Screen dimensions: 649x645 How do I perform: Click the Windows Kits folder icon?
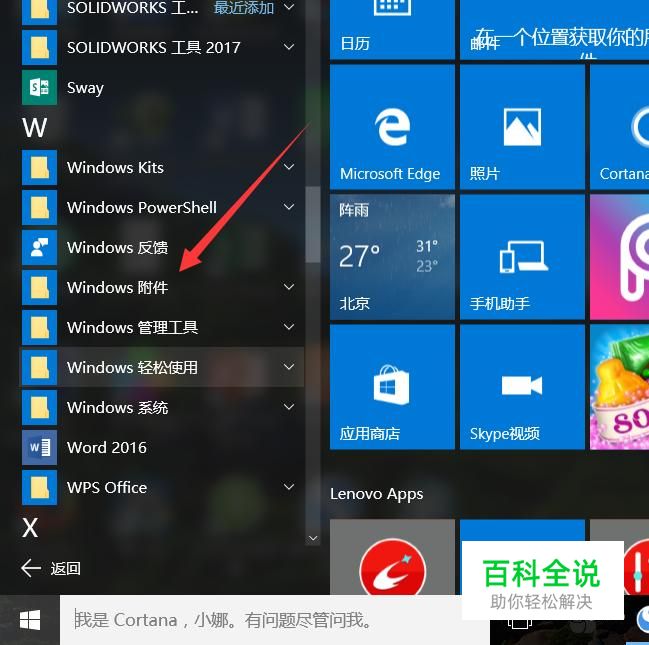click(x=39, y=168)
